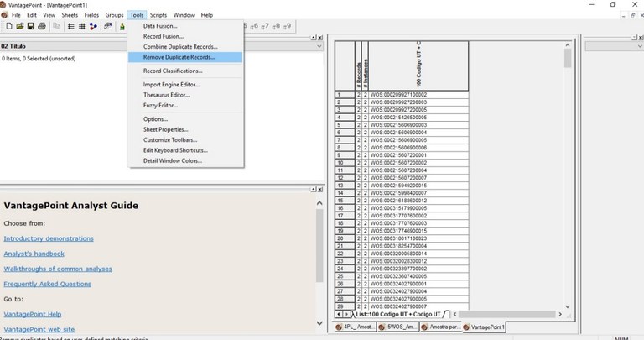644x340 pixels.
Task: Close the open Tools menu
Action: click(x=137, y=15)
